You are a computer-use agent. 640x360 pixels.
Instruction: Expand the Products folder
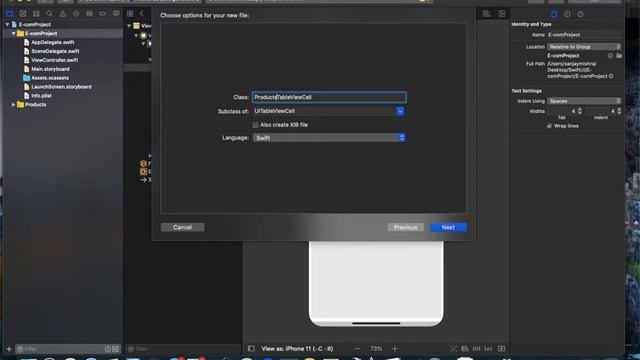click(x=13, y=105)
